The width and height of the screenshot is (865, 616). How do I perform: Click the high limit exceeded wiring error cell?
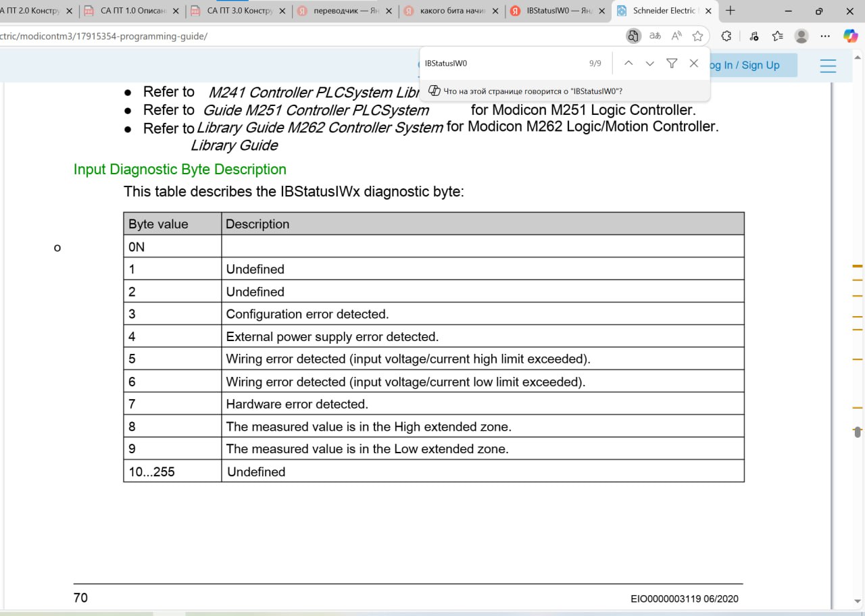[x=483, y=359]
